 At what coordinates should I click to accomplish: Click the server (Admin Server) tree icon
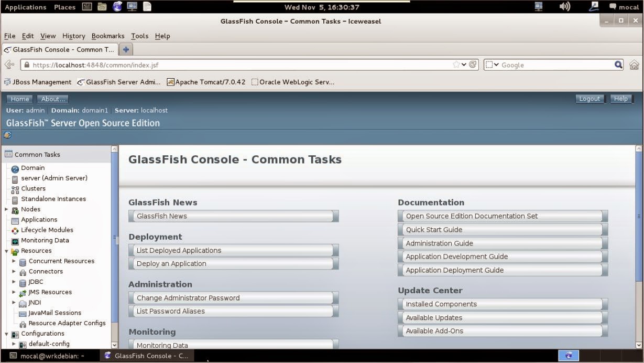15,179
